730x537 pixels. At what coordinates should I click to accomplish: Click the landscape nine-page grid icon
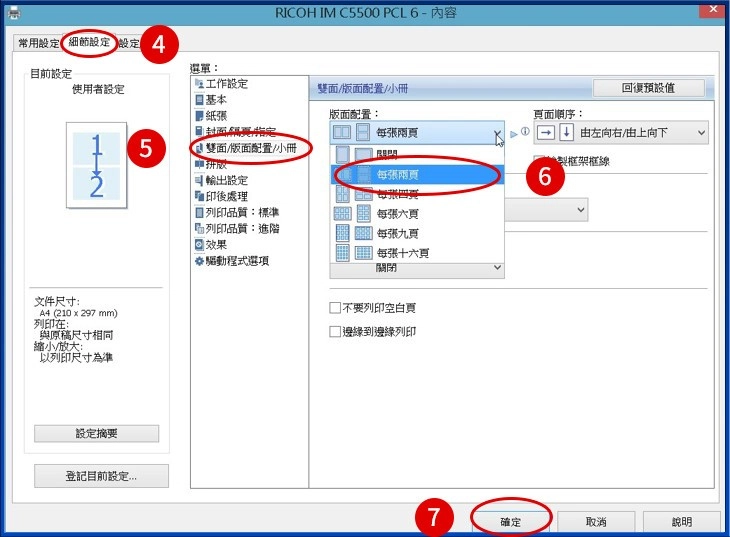pyautogui.click(x=364, y=233)
